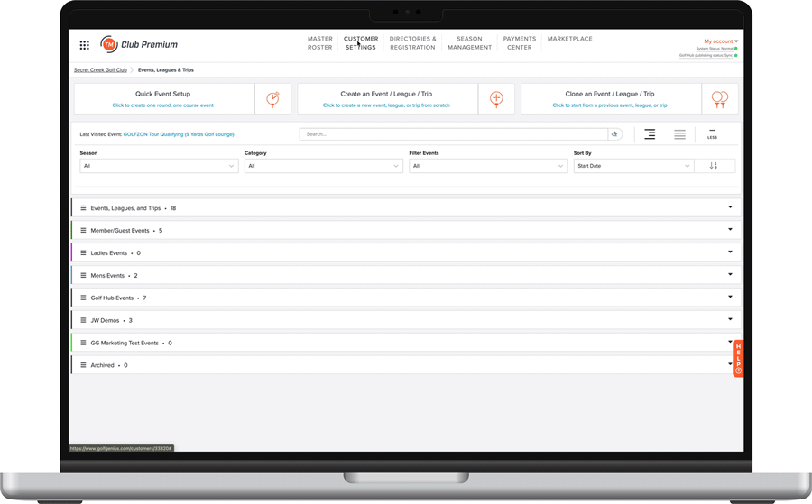Click to start from a previous event link
The image size is (812, 504).
point(610,105)
